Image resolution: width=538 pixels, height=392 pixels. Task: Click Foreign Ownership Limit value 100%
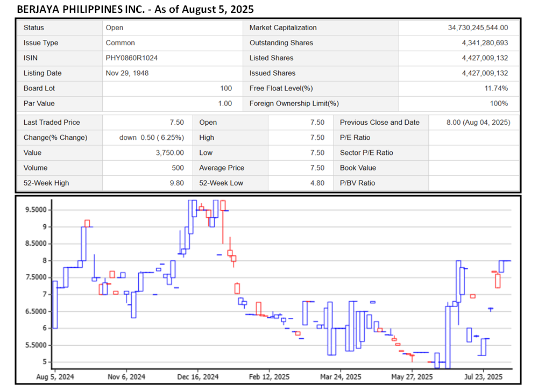pyautogui.click(x=499, y=103)
